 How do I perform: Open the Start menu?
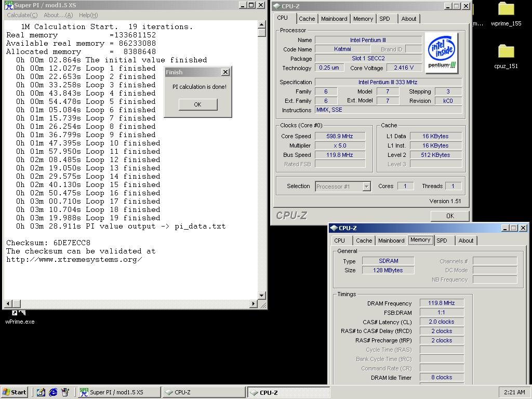coord(14,392)
